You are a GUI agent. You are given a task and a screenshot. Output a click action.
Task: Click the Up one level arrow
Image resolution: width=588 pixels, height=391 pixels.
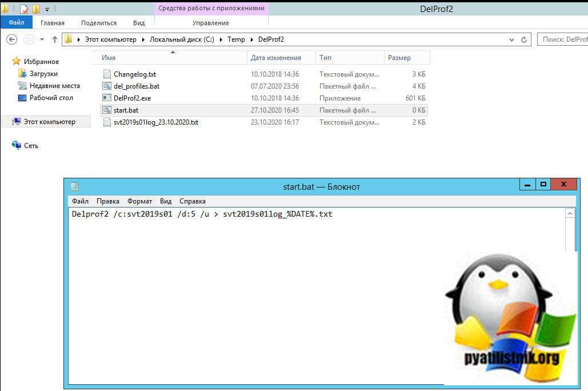tap(55, 39)
